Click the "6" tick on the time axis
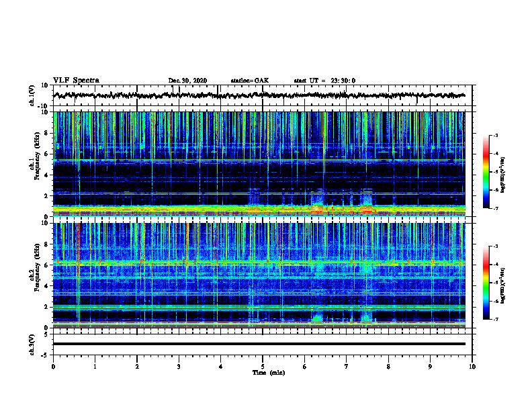Image resolution: width=532 pixels, height=411 pixels. coord(305,367)
